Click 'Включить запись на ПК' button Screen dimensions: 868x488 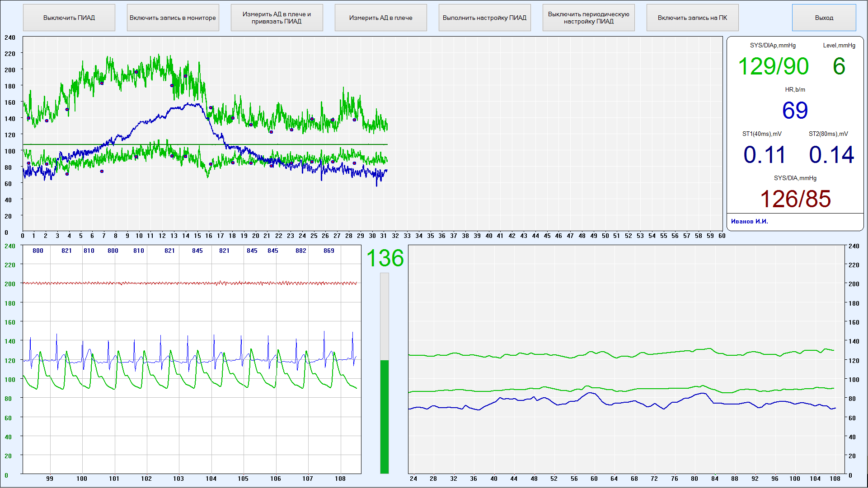click(693, 18)
